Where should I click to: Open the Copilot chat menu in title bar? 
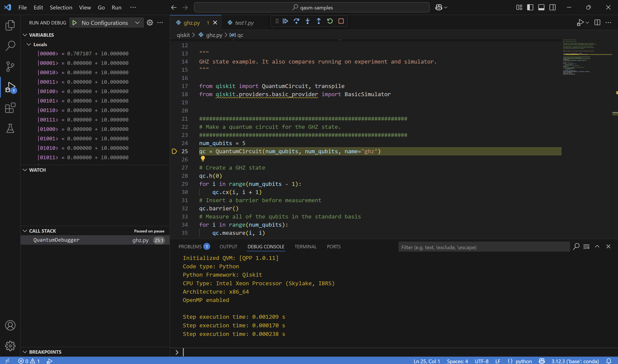441,7
